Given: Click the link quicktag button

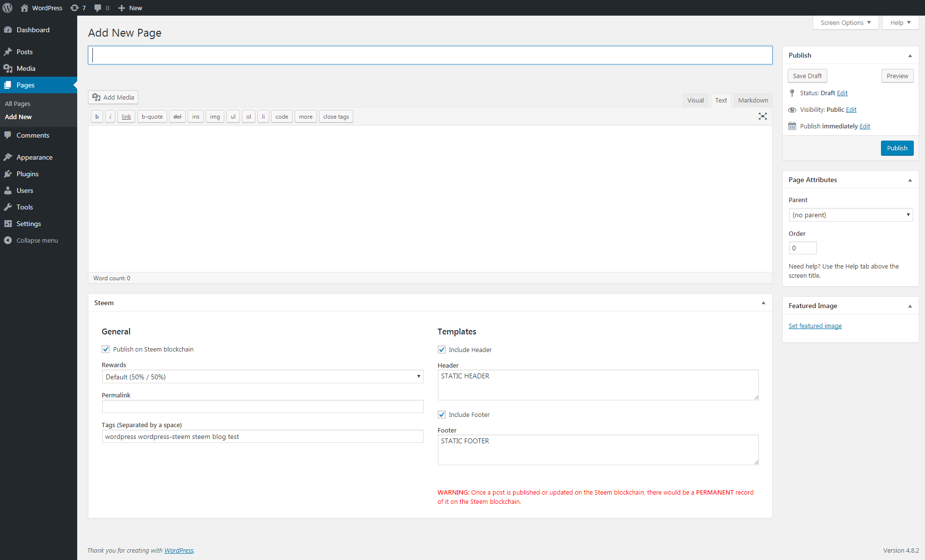Looking at the screenshot, I should pos(126,117).
